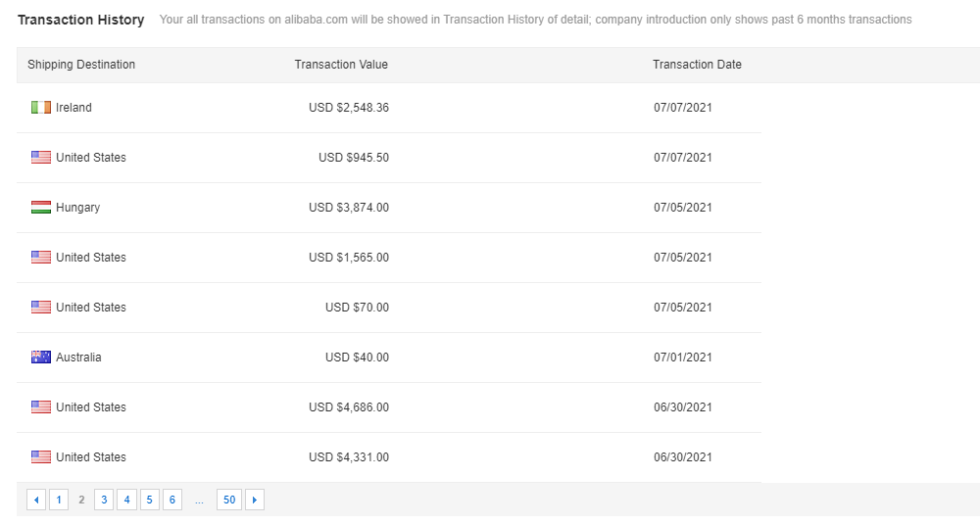The height and width of the screenshot is (525, 980).
Task: Open page 6 of the transaction list
Action: pyautogui.click(x=172, y=501)
